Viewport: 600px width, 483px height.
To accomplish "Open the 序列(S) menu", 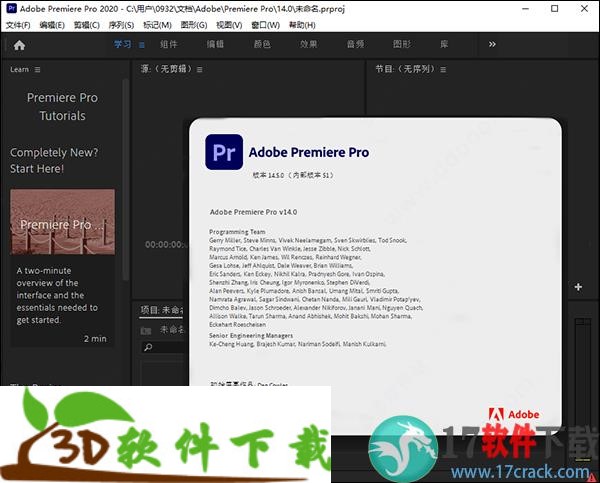I will click(x=121, y=25).
